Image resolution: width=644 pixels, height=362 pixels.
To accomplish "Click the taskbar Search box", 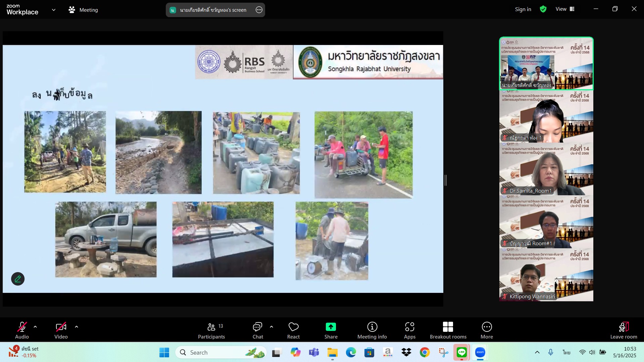I will point(221,352).
